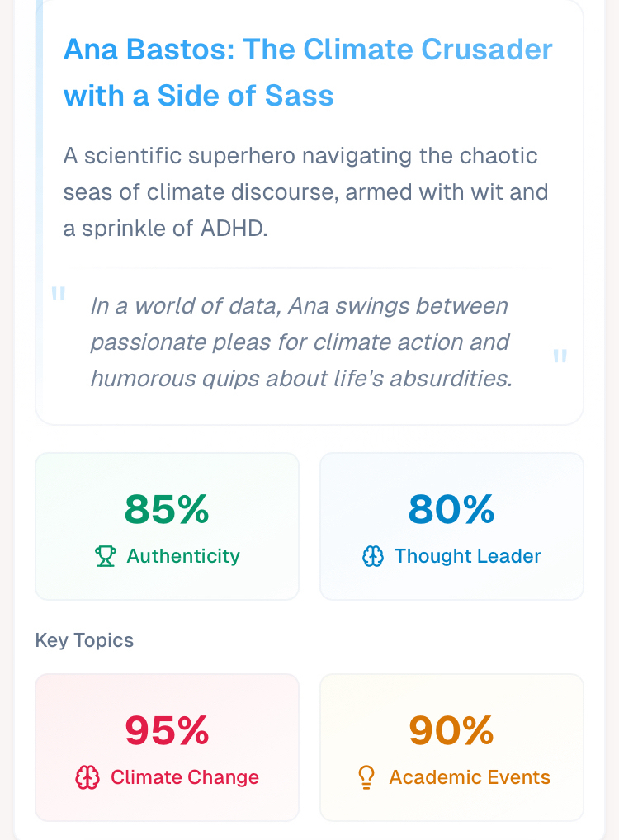Click the lightbulb icon beside Academic Events

[x=366, y=777]
